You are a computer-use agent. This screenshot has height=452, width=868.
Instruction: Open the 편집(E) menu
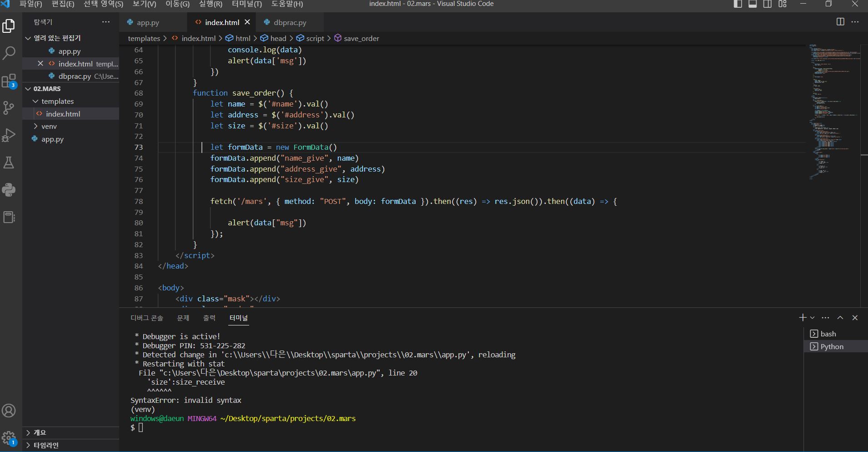[x=63, y=4]
